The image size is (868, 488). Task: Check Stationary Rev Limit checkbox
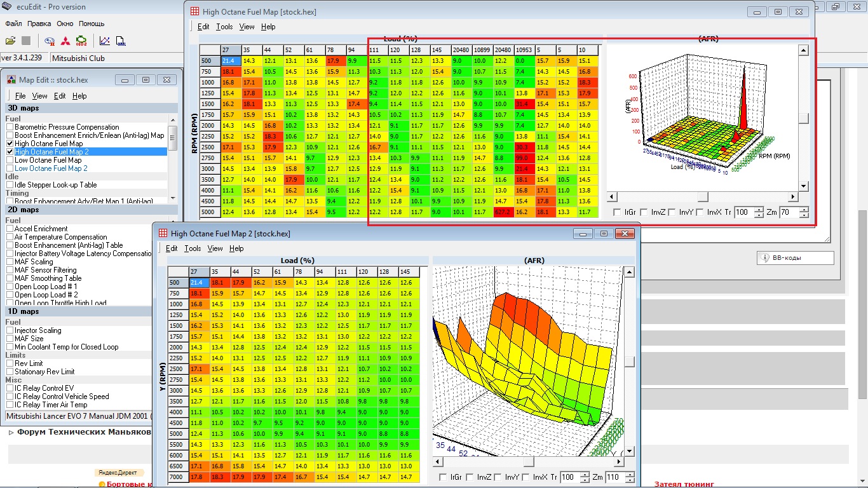coord(10,372)
